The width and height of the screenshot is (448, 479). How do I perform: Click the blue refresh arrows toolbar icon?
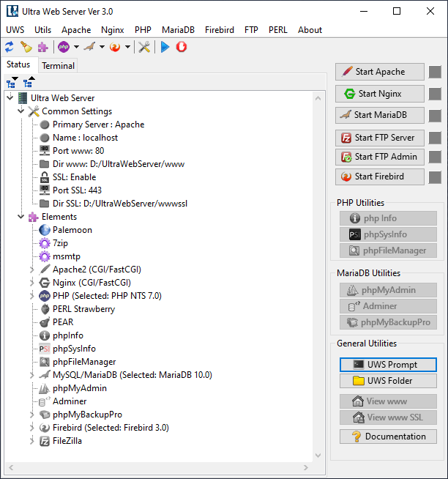(x=10, y=47)
